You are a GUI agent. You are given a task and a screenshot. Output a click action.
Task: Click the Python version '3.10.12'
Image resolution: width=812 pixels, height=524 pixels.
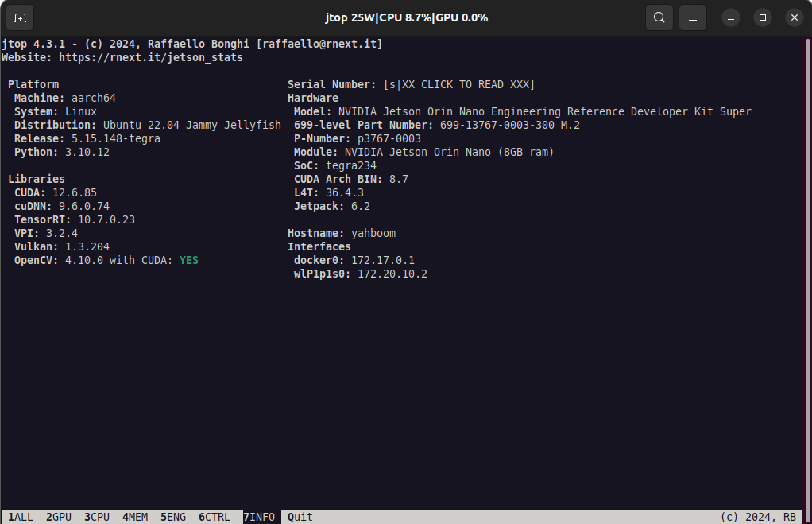[87, 152]
